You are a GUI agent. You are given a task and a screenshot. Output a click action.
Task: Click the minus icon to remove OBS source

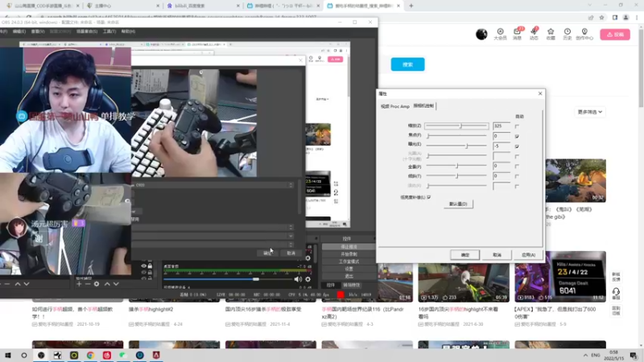[x=88, y=284]
